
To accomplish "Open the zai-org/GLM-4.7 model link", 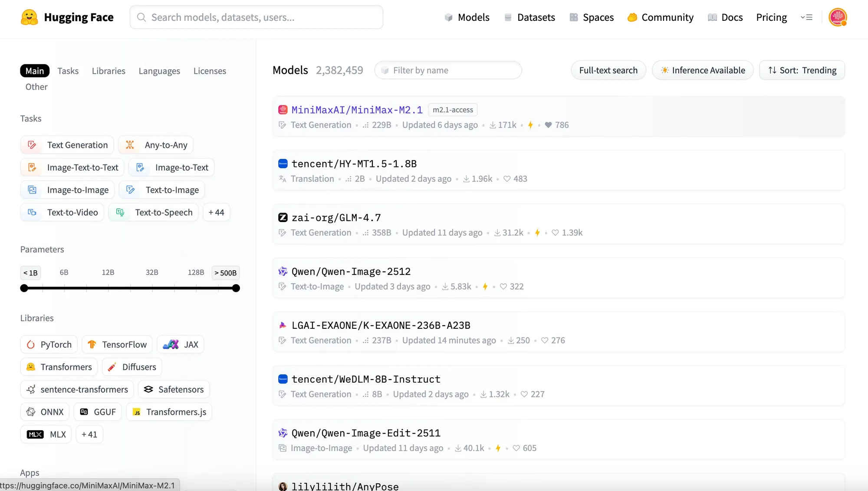I will click(x=336, y=218).
